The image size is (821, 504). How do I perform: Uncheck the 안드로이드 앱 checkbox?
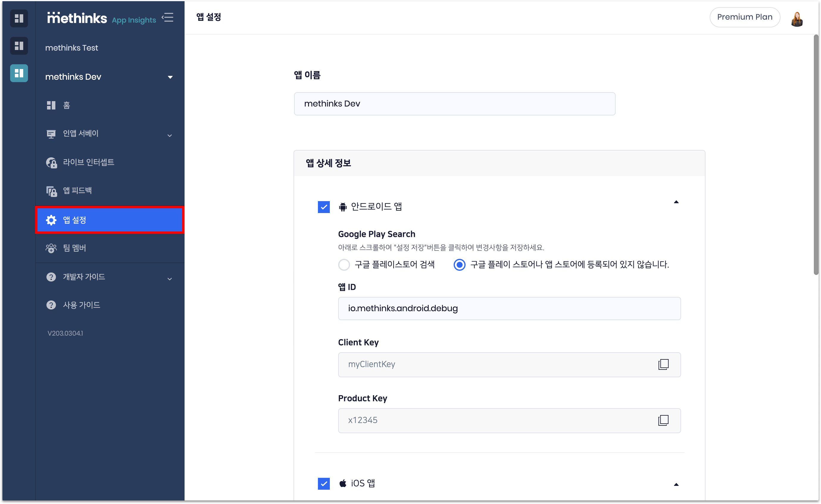pyautogui.click(x=324, y=207)
